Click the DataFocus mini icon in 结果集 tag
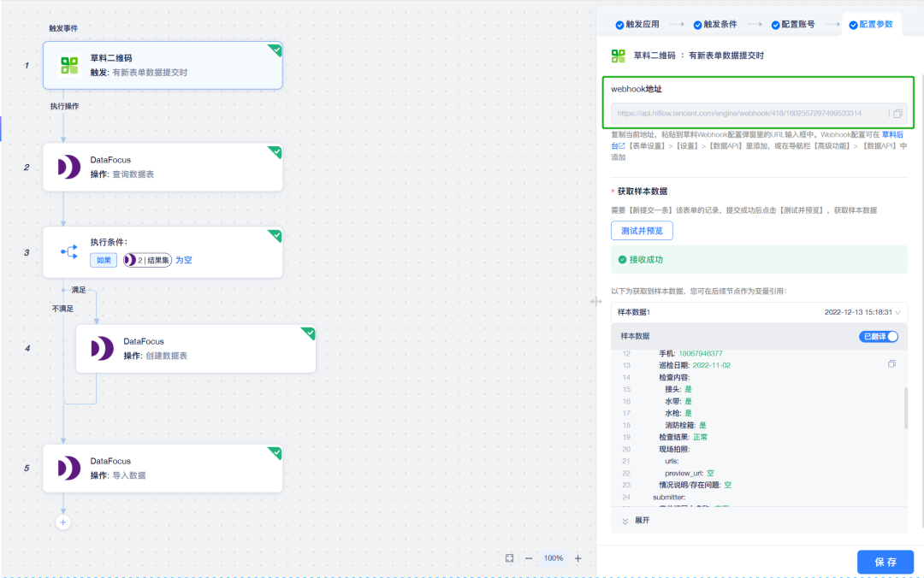 (x=130, y=260)
